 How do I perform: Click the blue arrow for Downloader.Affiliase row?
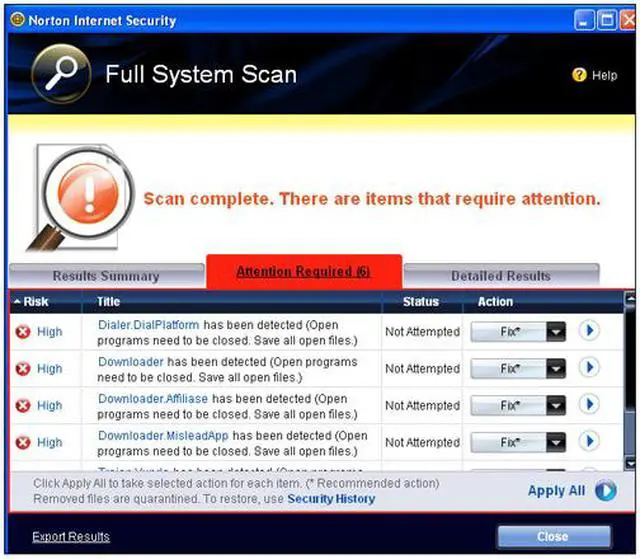[x=589, y=405]
